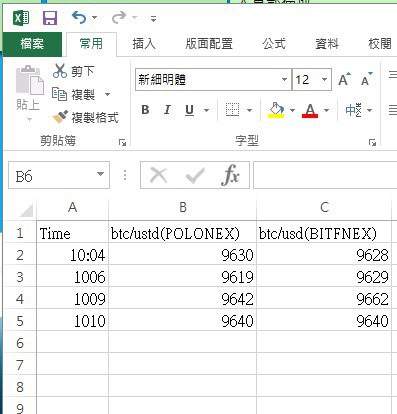Save the workbook with floppy icon
Image resolution: width=397 pixels, height=414 pixels.
click(x=50, y=17)
